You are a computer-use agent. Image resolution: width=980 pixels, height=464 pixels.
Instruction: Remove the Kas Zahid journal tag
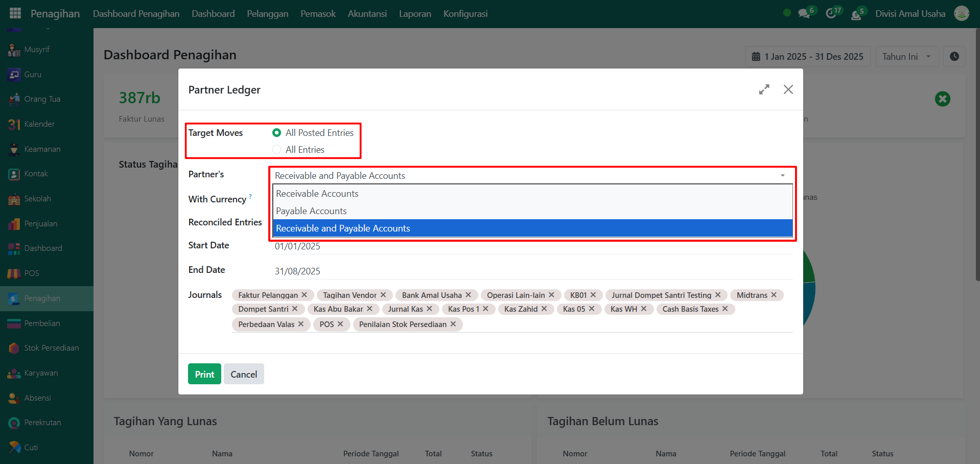click(x=545, y=309)
